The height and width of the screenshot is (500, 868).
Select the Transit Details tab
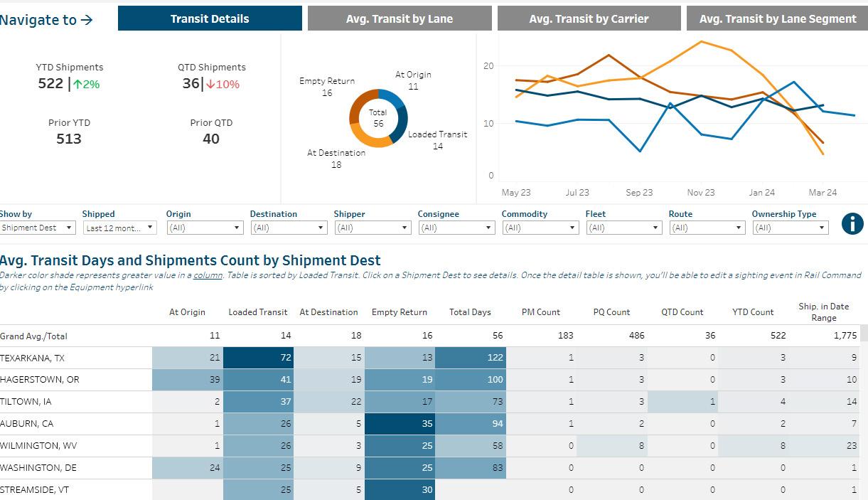coord(210,18)
